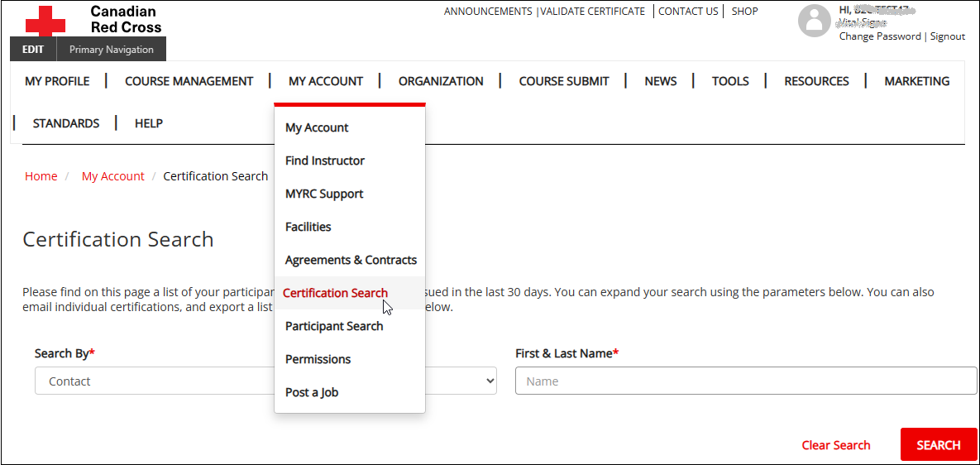
Task: Open TOOLS menu
Action: pos(730,81)
